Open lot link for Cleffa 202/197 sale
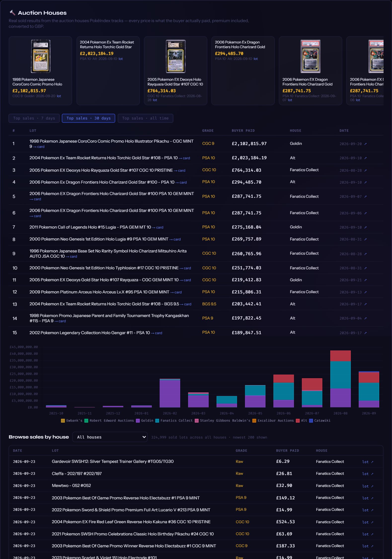392x559 pixels. coord(368,474)
